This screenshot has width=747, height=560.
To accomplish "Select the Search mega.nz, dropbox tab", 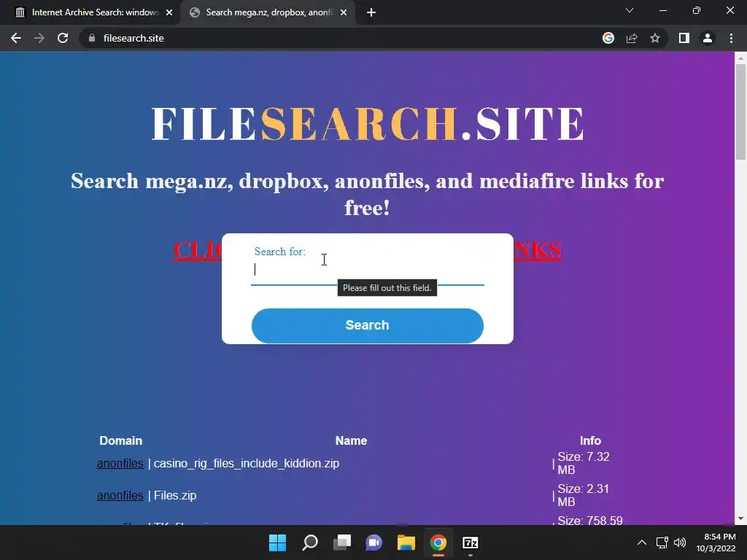I will pyautogui.click(x=268, y=12).
